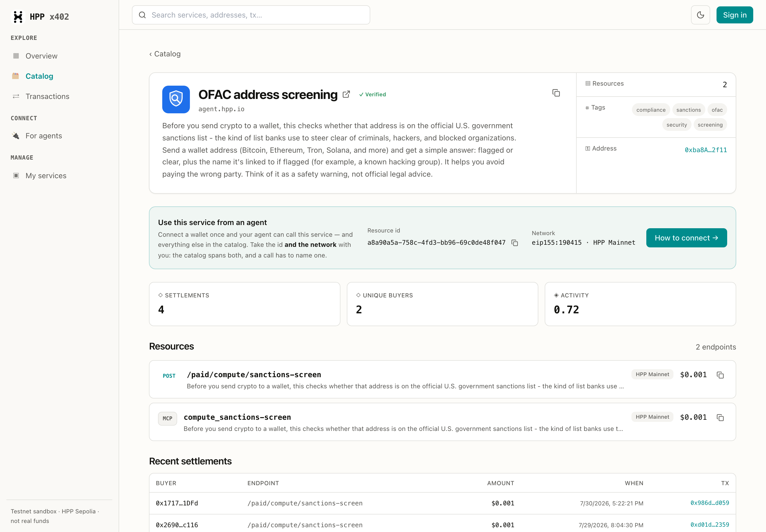Click the Resources list icon in side panel
Screen dimensions: 766x532
click(588, 83)
